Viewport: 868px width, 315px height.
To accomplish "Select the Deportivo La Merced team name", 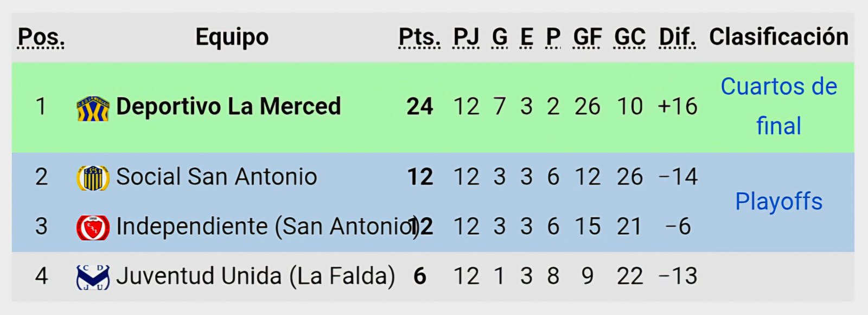I will [x=228, y=106].
